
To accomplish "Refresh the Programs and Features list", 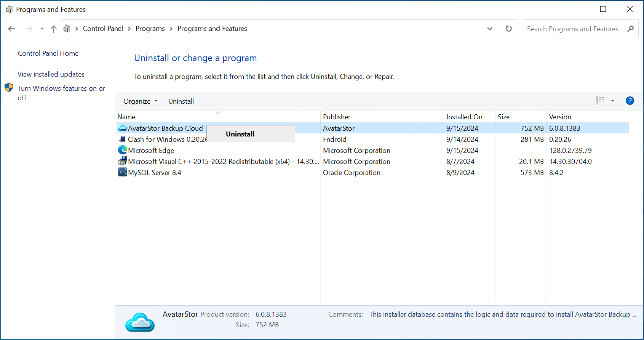I will 508,29.
